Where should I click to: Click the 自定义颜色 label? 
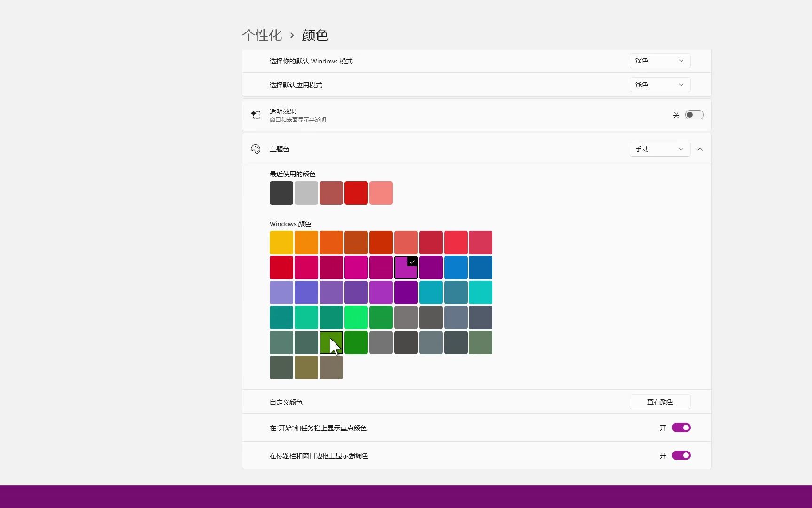point(286,402)
